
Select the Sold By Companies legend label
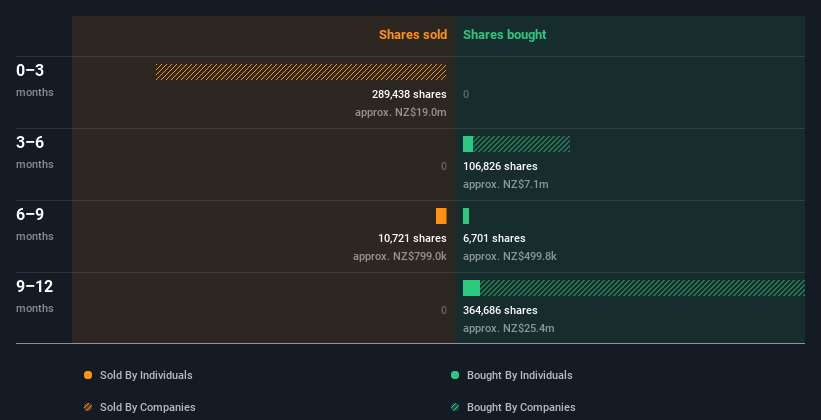point(148,407)
